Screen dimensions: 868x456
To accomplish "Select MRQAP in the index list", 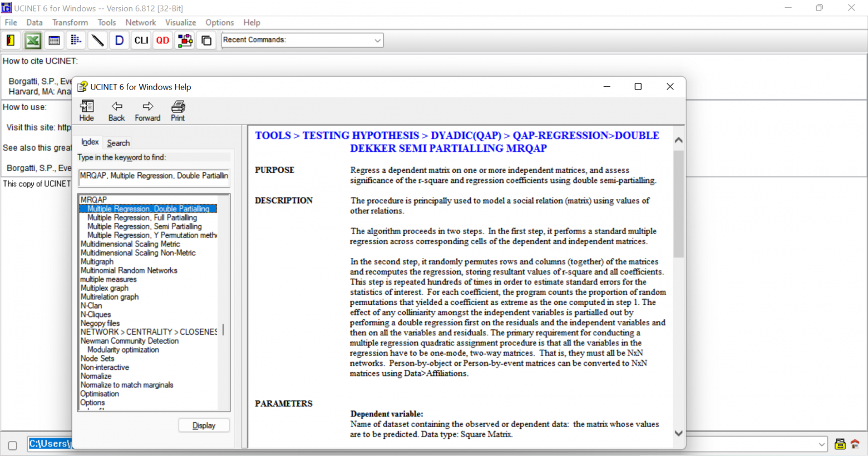I will tap(93, 200).
